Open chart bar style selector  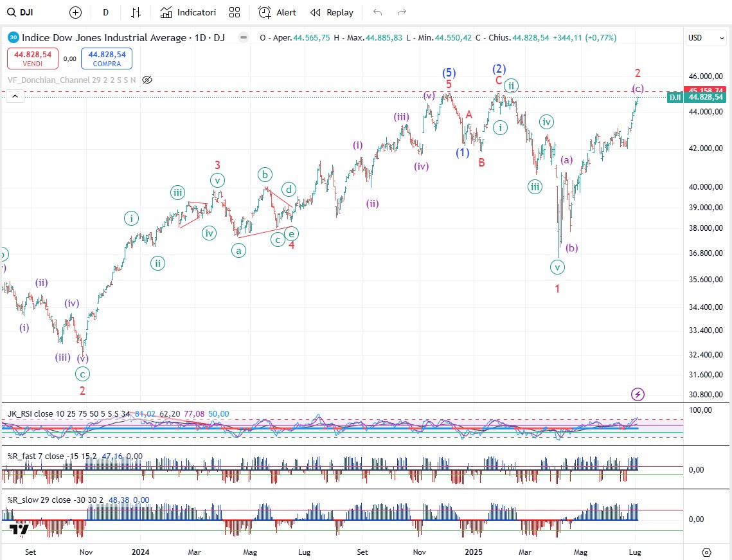click(x=136, y=13)
